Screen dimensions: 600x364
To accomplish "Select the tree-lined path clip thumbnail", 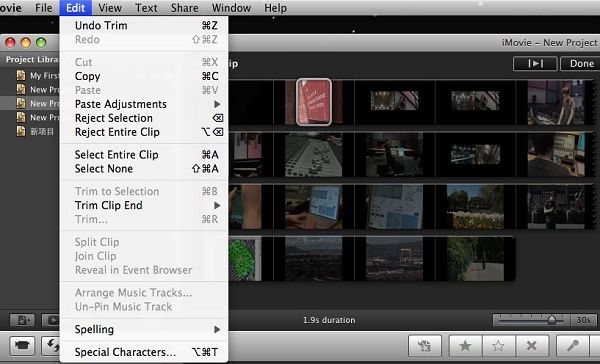I will (x=475, y=258).
